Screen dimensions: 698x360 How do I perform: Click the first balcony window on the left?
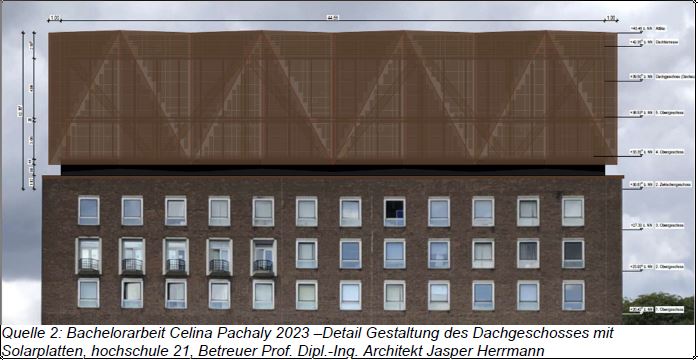[x=89, y=255]
